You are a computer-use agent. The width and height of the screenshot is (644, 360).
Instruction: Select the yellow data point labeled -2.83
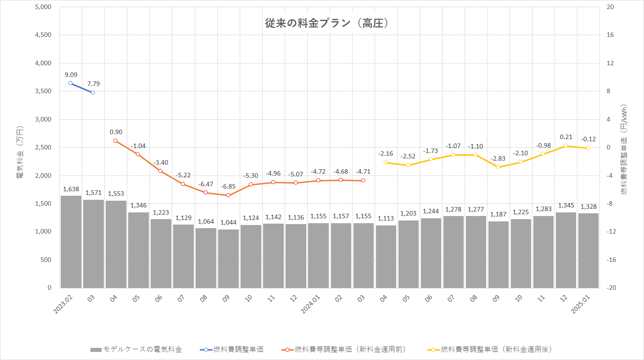click(498, 167)
